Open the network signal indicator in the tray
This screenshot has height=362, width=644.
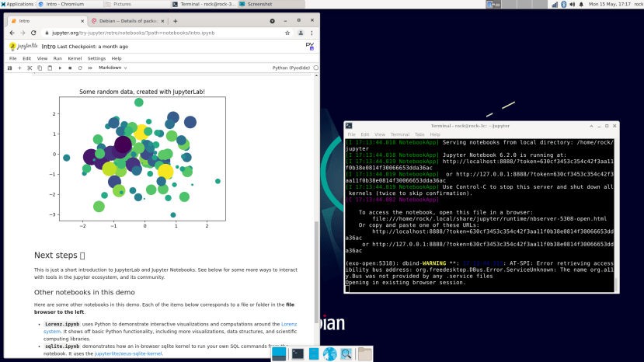tap(555, 4)
